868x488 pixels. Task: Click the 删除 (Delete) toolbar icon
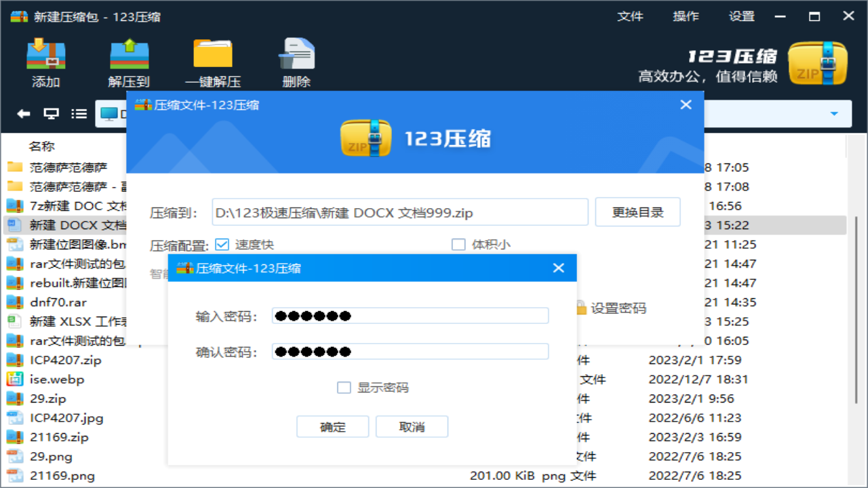(296, 61)
